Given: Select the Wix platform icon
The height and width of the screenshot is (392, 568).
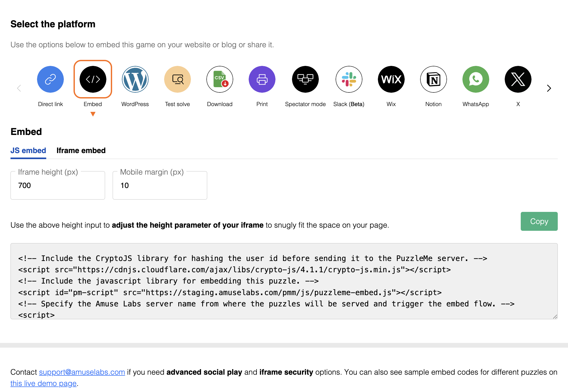Looking at the screenshot, I should point(391,79).
